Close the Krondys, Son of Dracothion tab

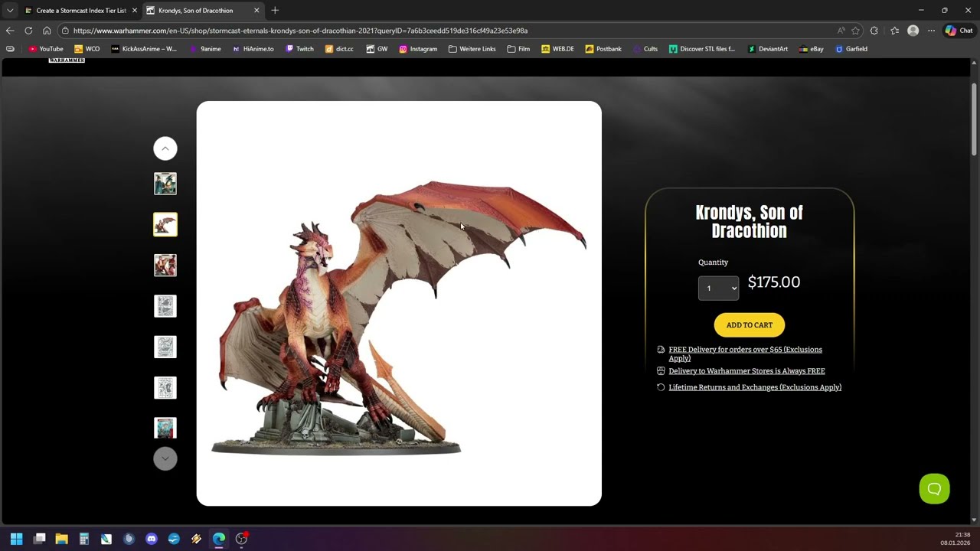(256, 11)
